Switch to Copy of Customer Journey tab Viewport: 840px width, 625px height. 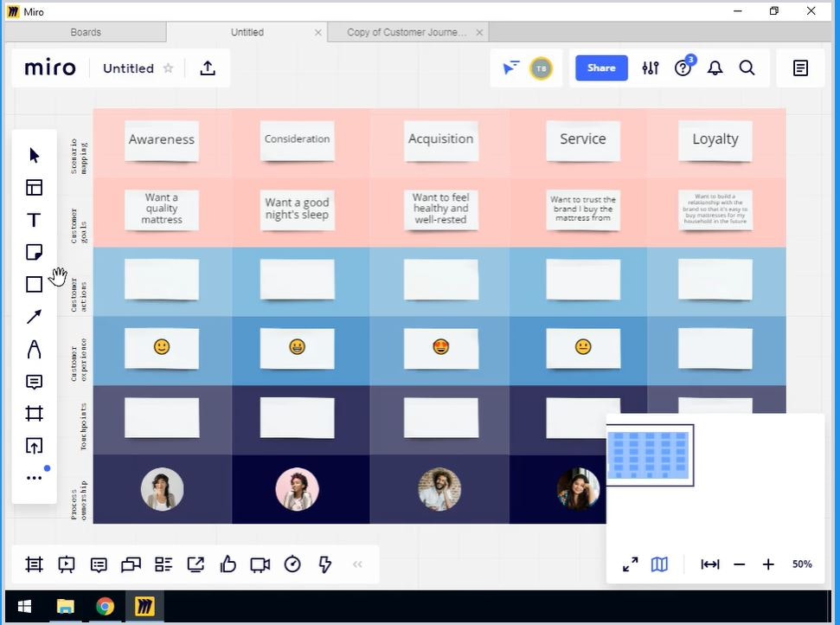point(407,32)
